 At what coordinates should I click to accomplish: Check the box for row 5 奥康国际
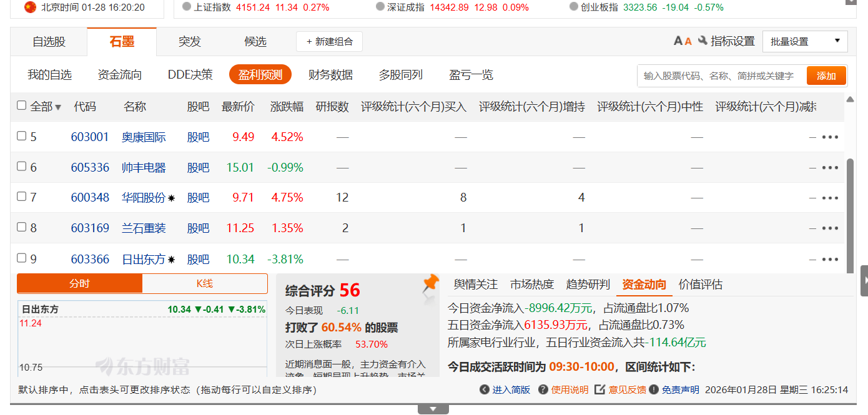[21, 135]
